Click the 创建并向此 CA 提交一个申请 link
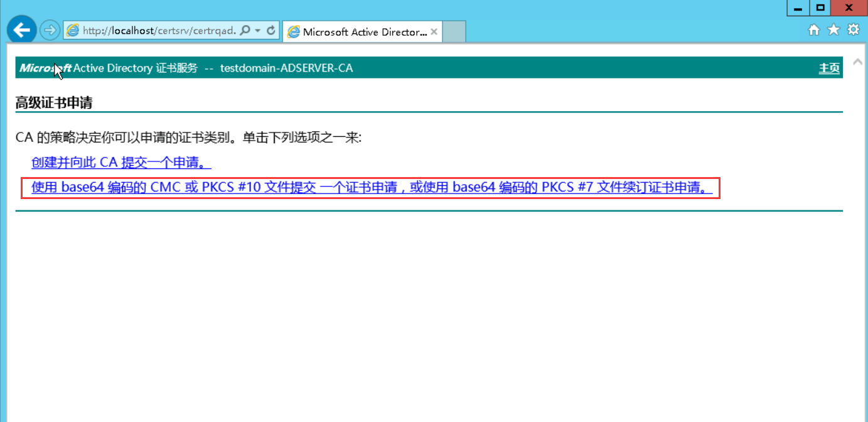Image resolution: width=868 pixels, height=422 pixels. (121, 163)
